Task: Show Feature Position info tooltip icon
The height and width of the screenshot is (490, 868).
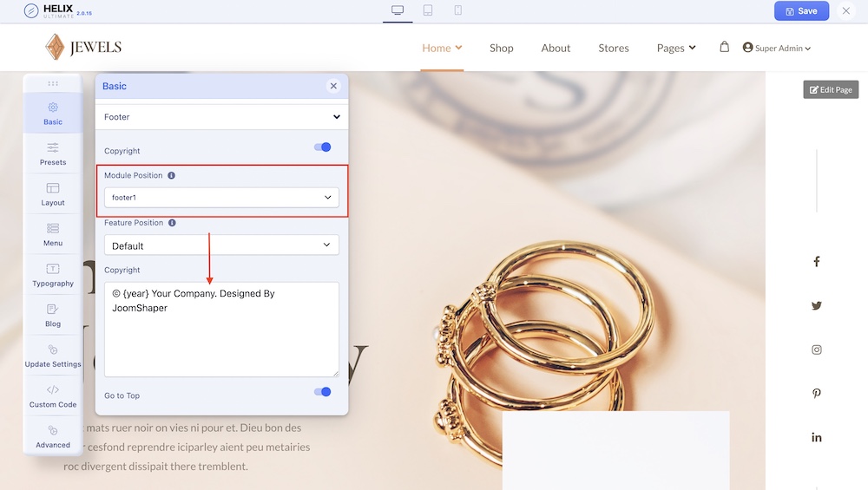Action: pyautogui.click(x=172, y=223)
